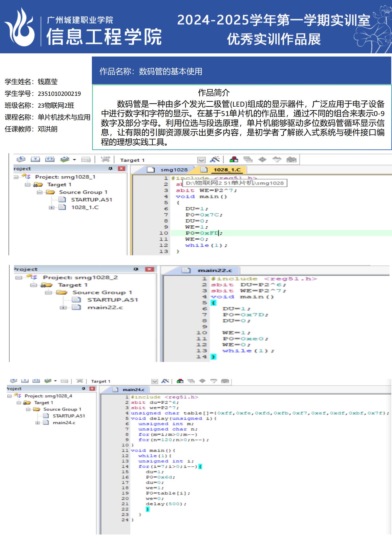The height and width of the screenshot is (554, 392).
Task: Open Options for Target wand above main24.c tab
Action: pyautogui.click(x=165, y=381)
